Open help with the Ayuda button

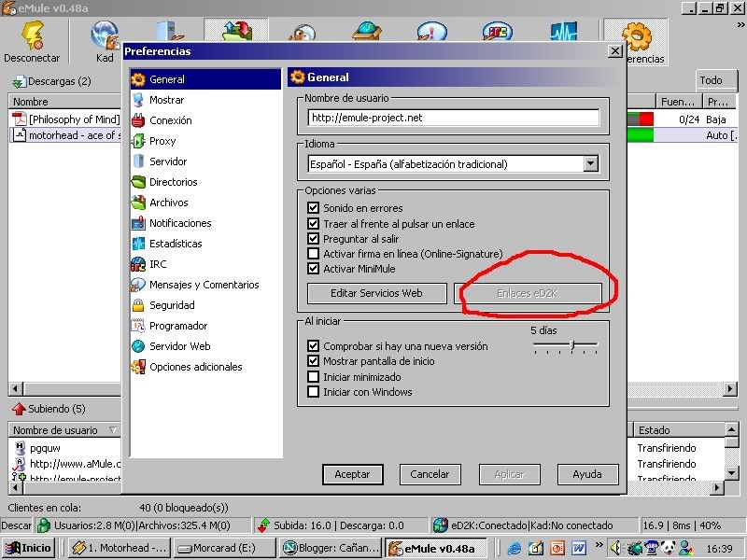(587, 474)
